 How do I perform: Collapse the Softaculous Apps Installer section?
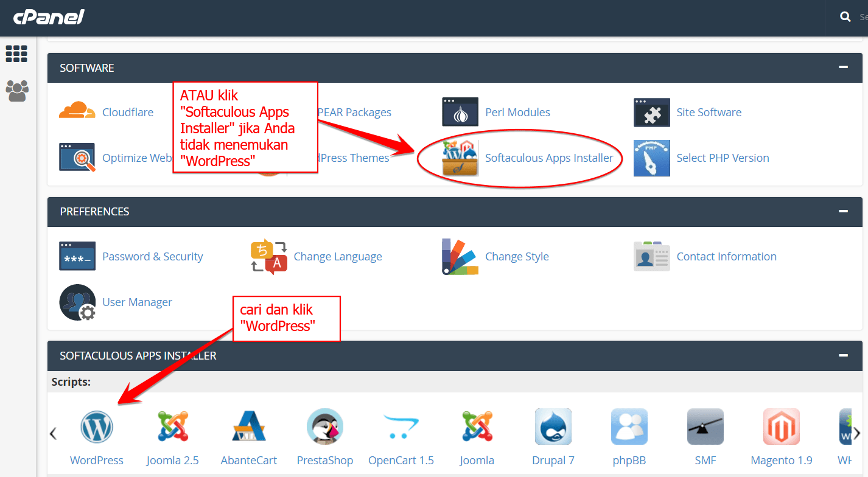pos(843,355)
